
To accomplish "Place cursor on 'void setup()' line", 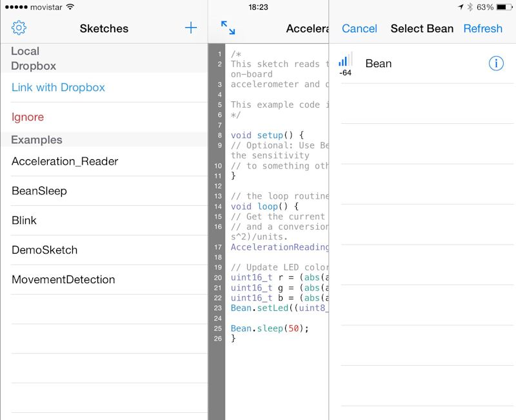I will click(x=267, y=135).
